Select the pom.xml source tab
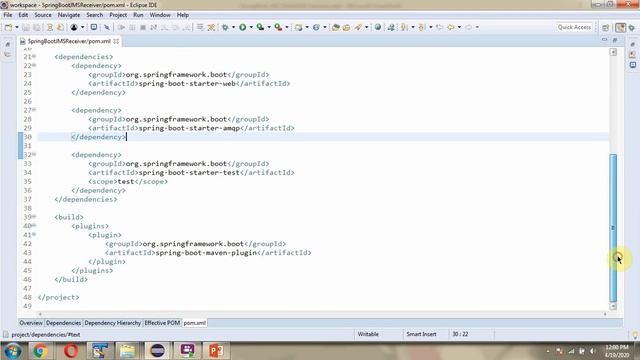 point(195,323)
